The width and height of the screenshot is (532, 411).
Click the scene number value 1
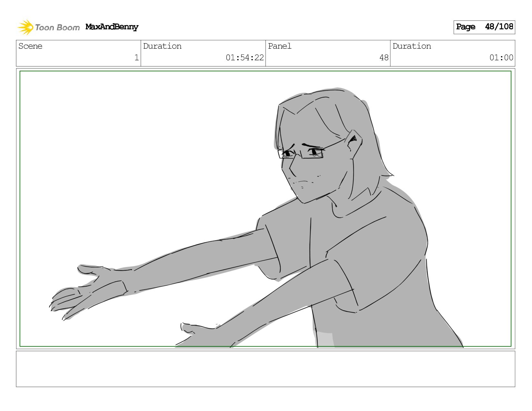pyautogui.click(x=136, y=58)
